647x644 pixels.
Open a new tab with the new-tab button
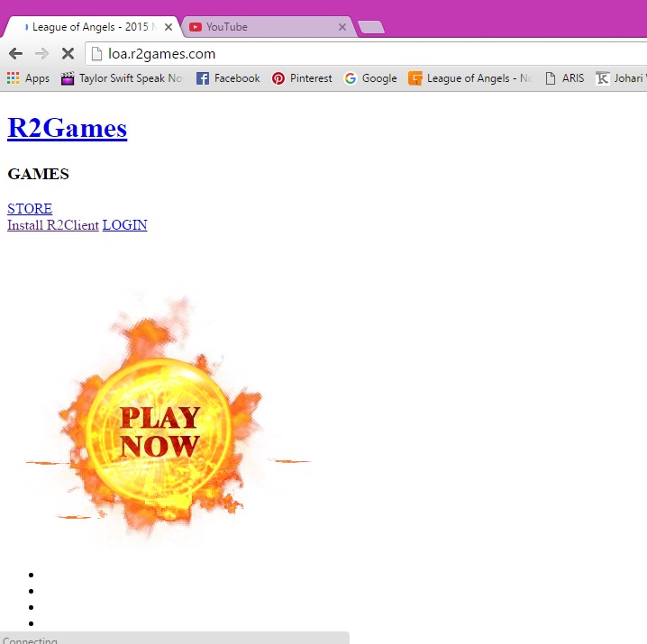pyautogui.click(x=371, y=28)
